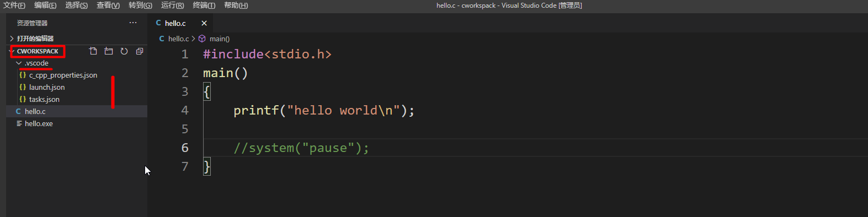Click line number 6 in gutter
Viewport: 868px width, 217px height.
(185, 148)
